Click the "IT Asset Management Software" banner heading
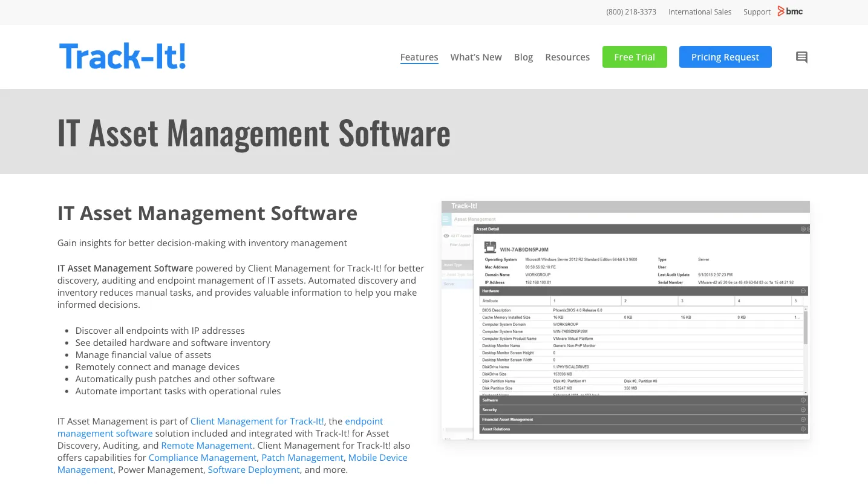The image size is (868, 488). [x=254, y=133]
